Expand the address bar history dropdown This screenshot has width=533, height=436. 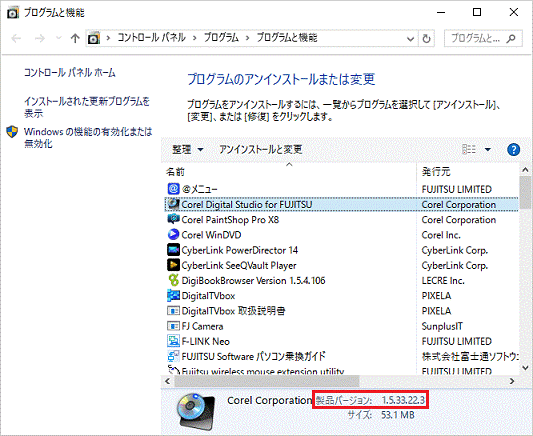410,38
